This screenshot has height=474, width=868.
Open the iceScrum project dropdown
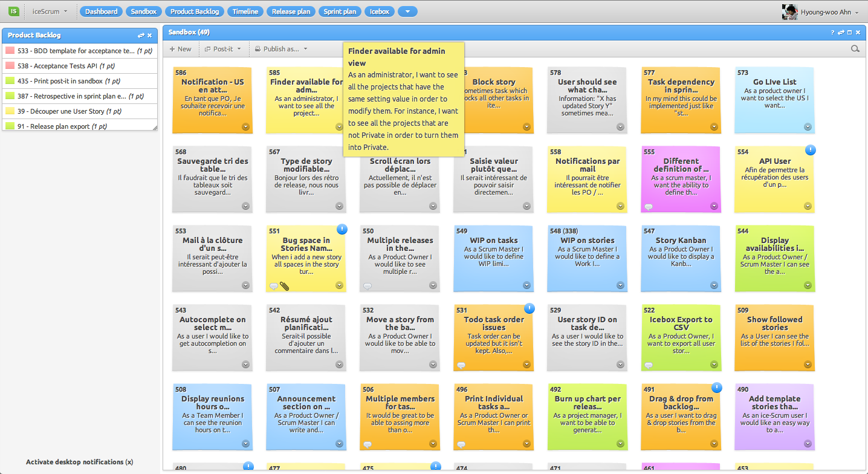[50, 11]
